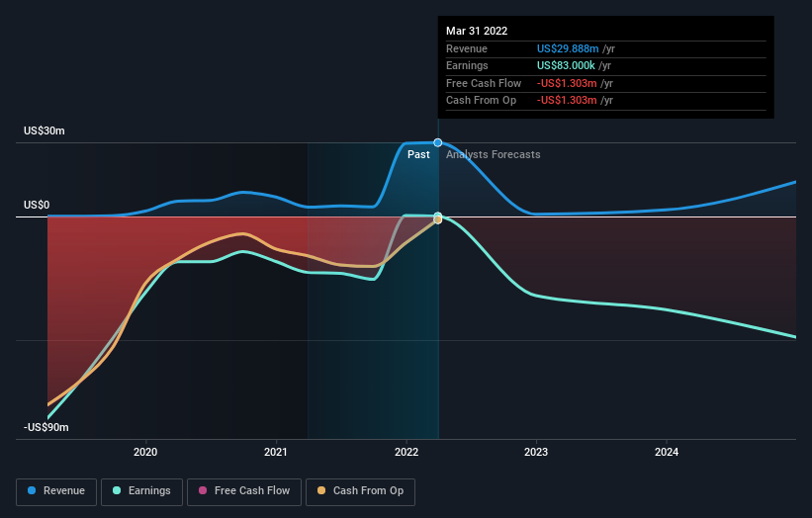
Task: Toggle the Earnings legend button
Action: [141, 491]
